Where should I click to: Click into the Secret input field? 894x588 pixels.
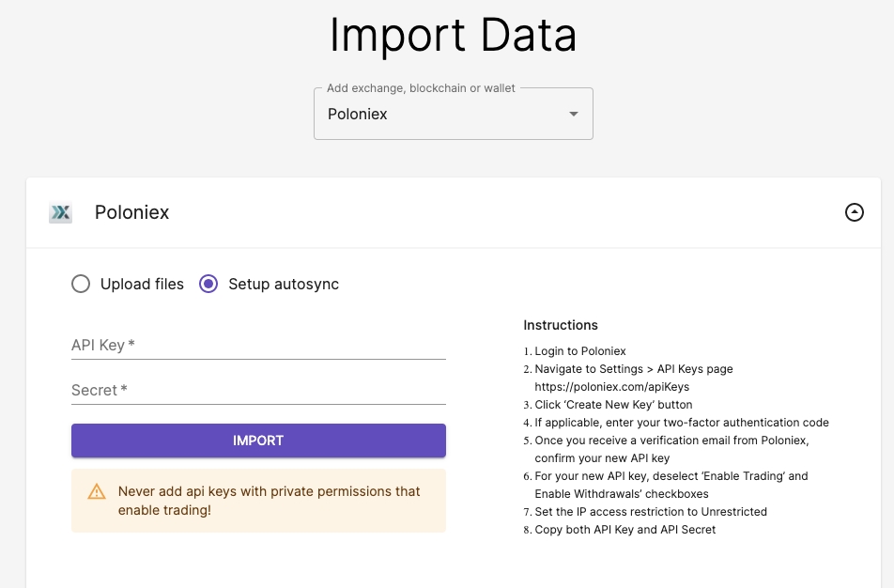click(x=258, y=390)
